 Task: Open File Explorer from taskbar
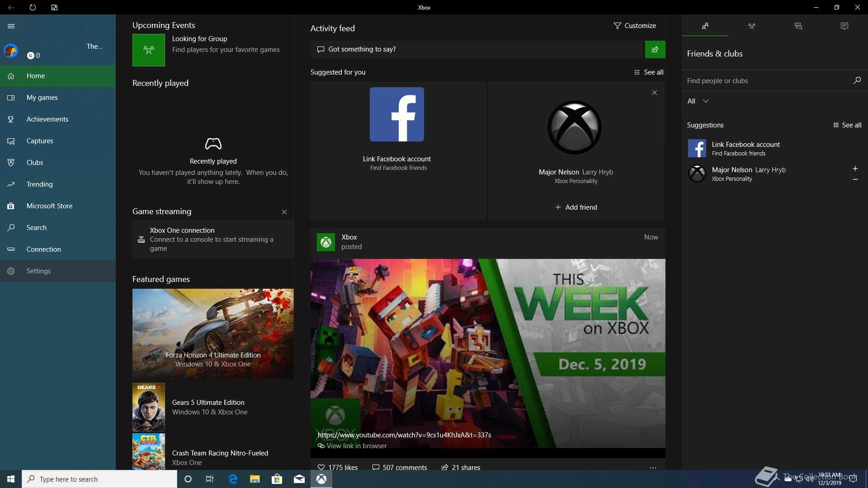pyautogui.click(x=255, y=479)
